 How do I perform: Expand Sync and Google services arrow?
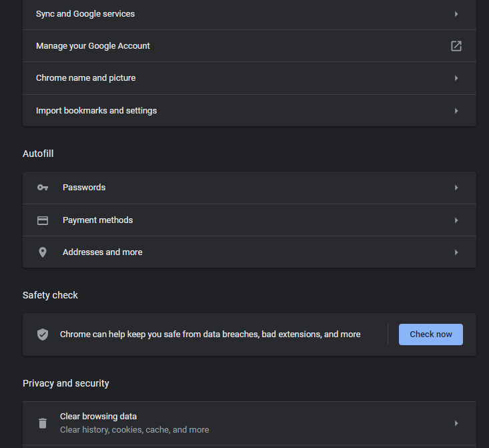pos(456,14)
